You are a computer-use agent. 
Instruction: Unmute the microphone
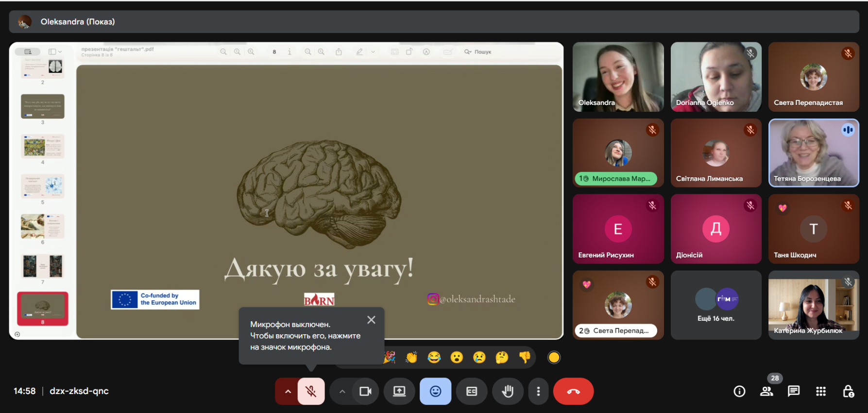[x=311, y=391]
